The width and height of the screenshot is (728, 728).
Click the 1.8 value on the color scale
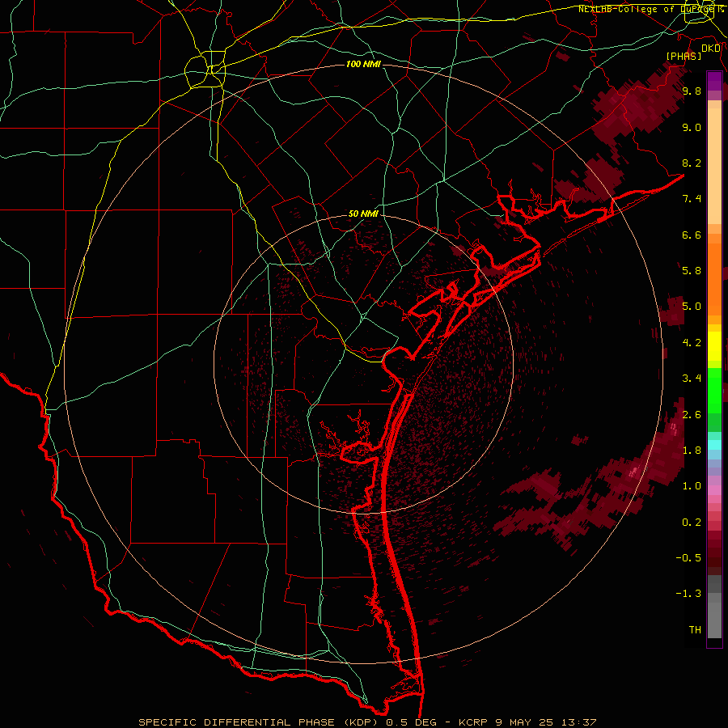tap(692, 451)
